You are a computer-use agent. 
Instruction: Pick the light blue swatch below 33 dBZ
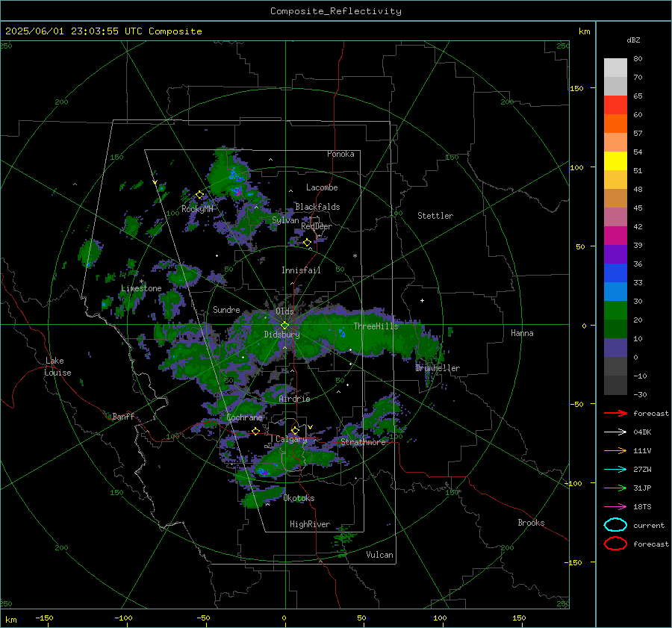[615, 292]
